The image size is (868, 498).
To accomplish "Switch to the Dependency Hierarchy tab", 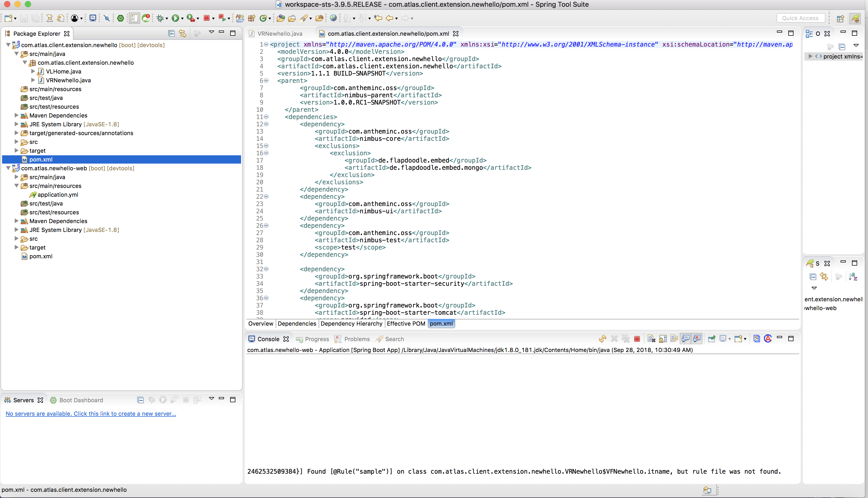I will click(351, 324).
